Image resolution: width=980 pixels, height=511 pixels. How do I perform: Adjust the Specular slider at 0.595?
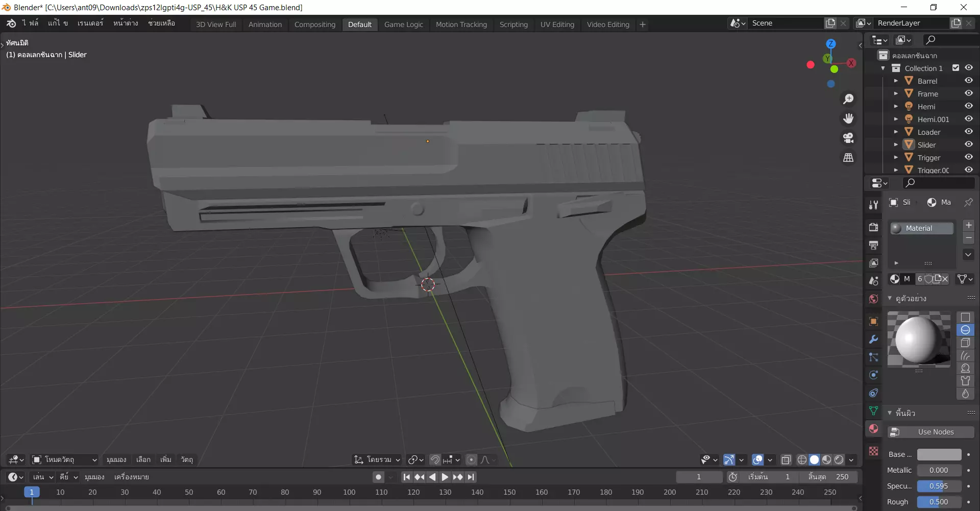tap(939, 486)
